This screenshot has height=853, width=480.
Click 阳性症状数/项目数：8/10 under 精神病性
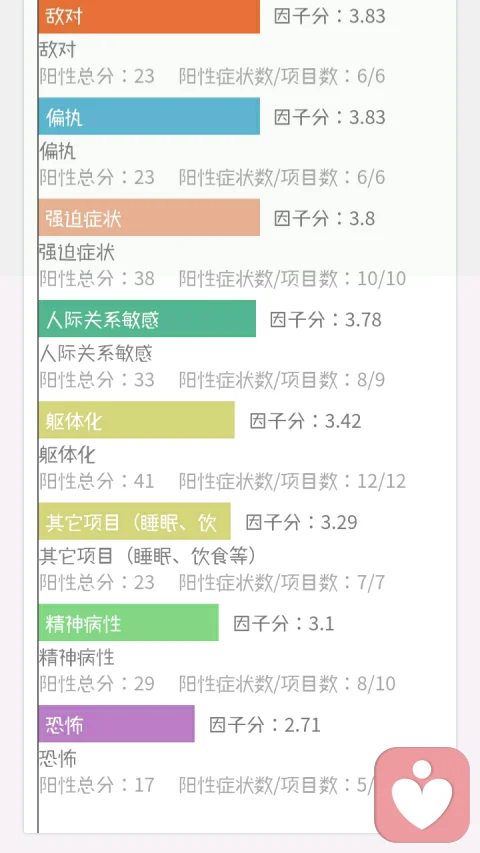pyautogui.click(x=287, y=683)
